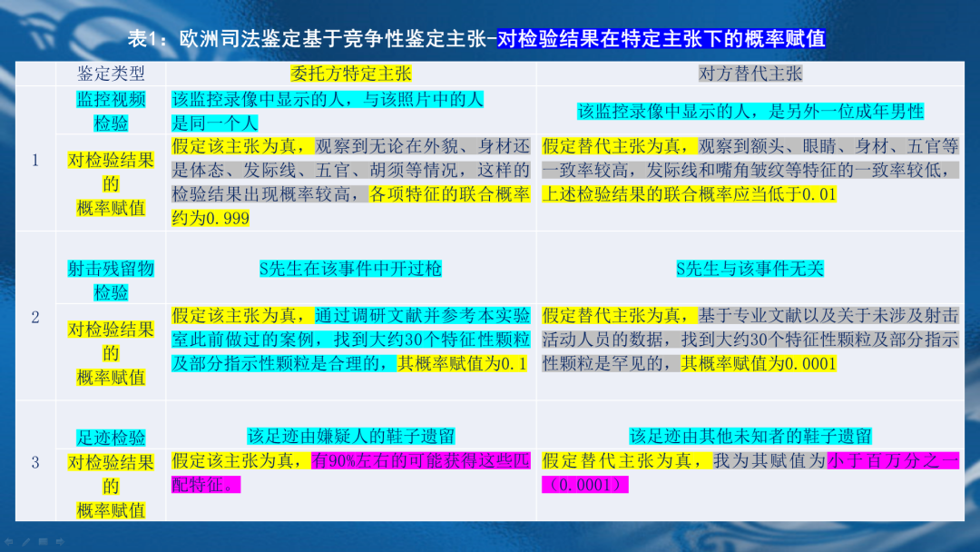Click row number 1 in the table

(x=35, y=161)
